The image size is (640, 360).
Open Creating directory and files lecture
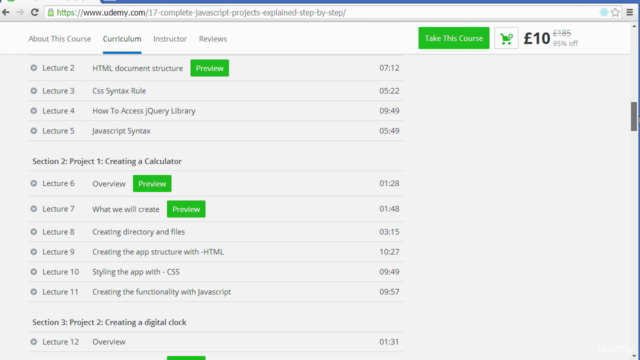tap(138, 231)
